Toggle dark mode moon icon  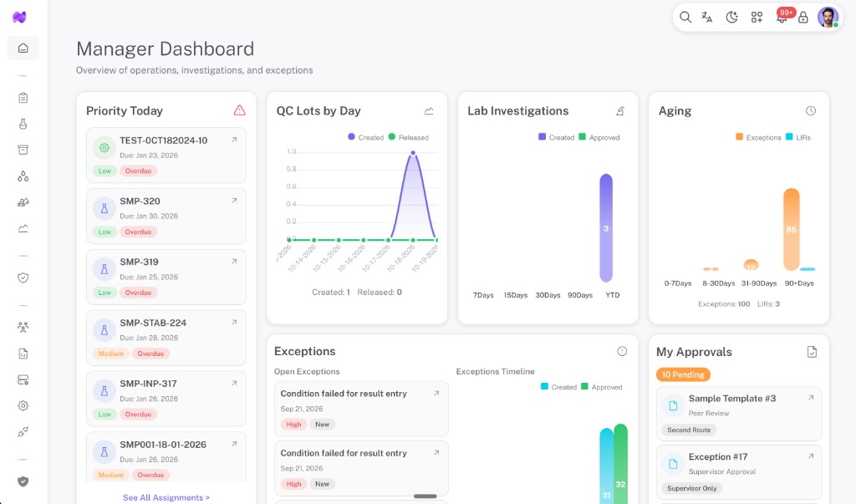(x=731, y=18)
